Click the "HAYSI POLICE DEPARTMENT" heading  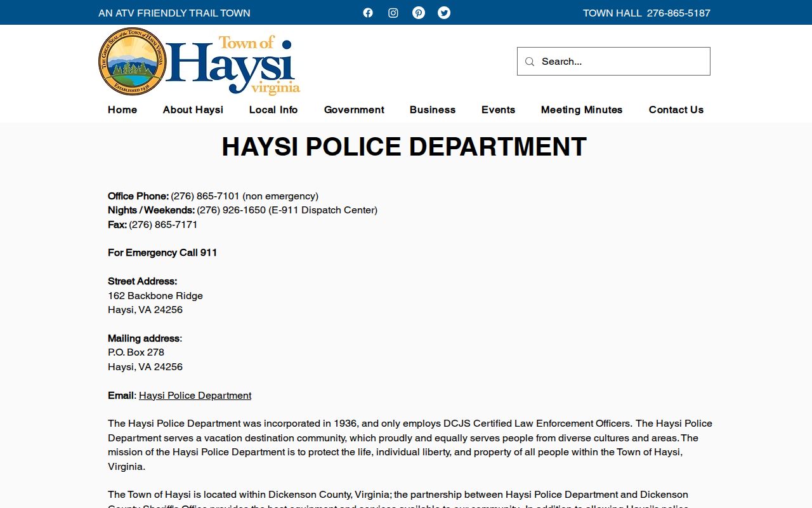coord(404,147)
